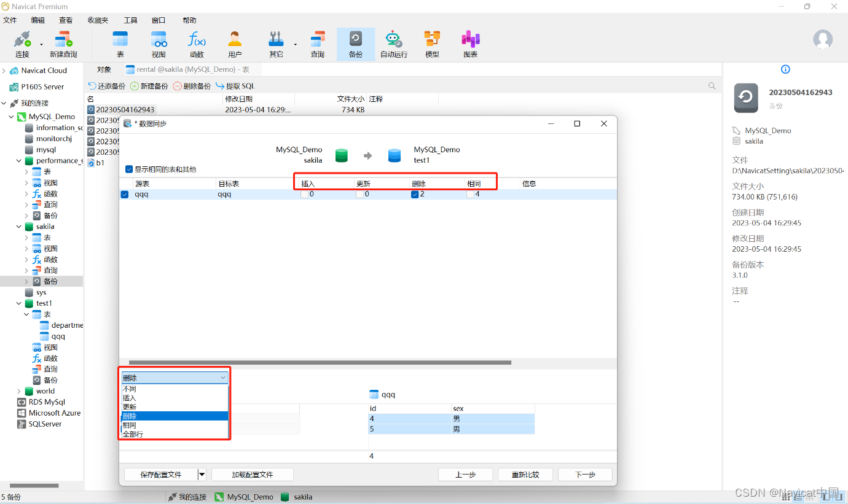Toggle the Insert (插入) checkbox showing 0
The height and width of the screenshot is (504, 848).
(304, 194)
